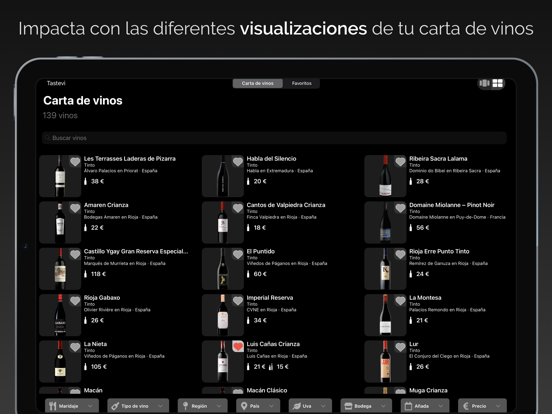Open the Carta de vinos tab
The width and height of the screenshot is (552, 414).
[258, 83]
